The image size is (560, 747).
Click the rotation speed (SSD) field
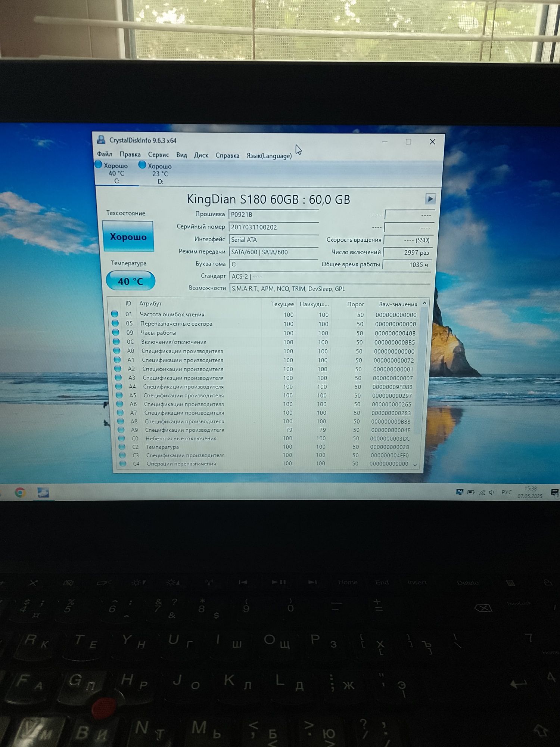(408, 240)
